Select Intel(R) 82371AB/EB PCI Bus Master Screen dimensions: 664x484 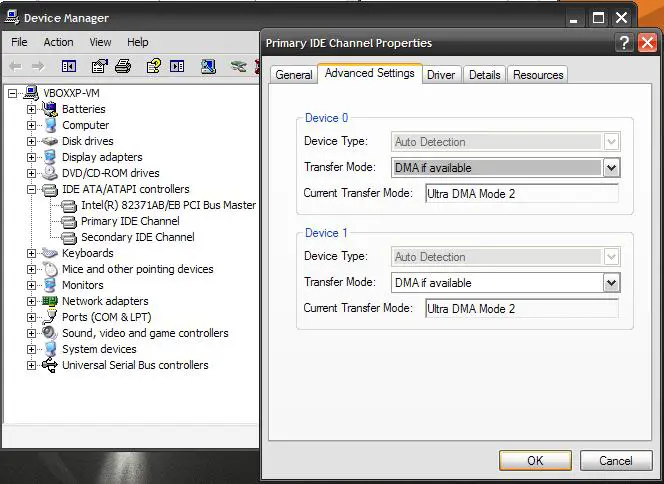pyautogui.click(x=169, y=205)
